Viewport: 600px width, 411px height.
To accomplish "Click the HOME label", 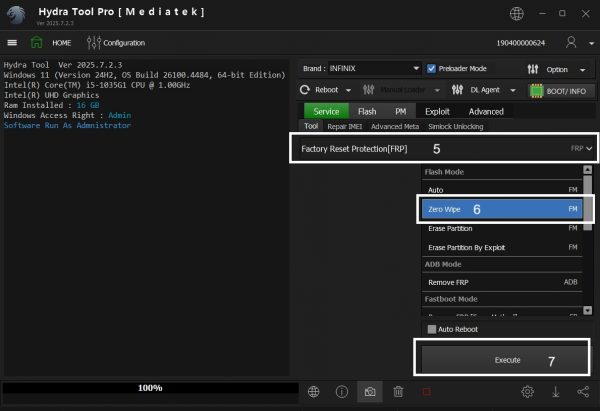I will [62, 43].
